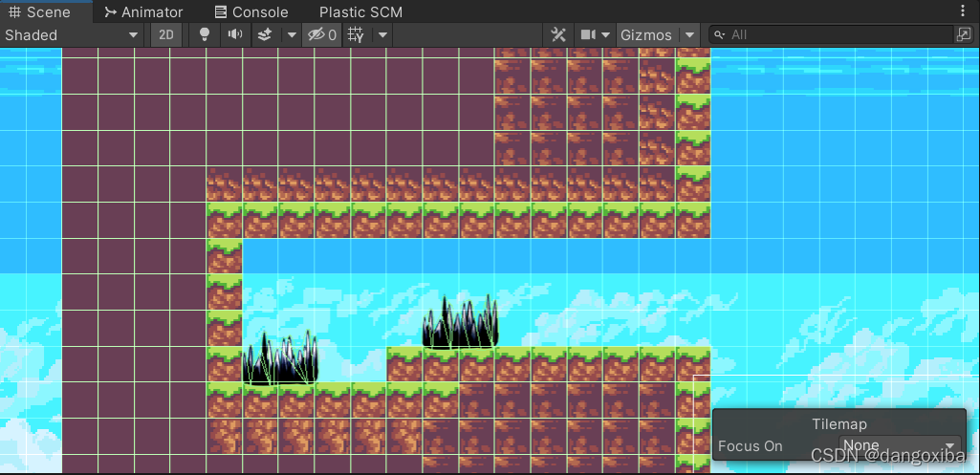Toggle scene audio with the speaker icon

point(235,35)
